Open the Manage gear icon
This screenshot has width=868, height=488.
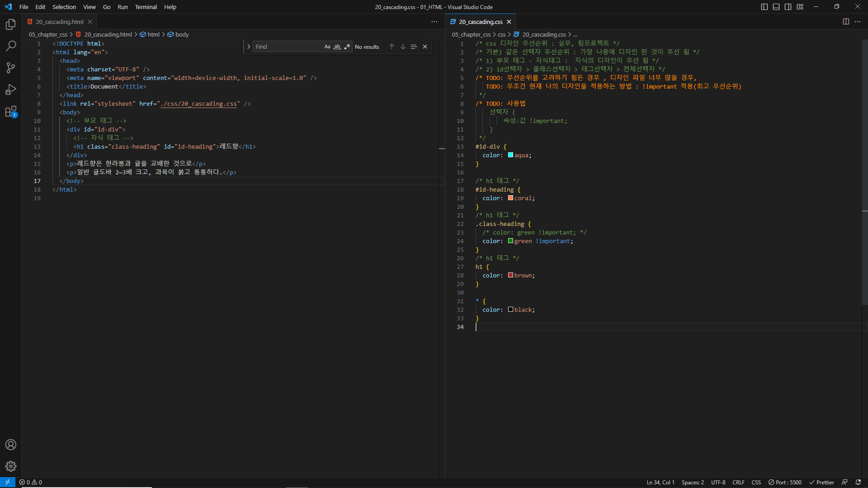(x=11, y=466)
